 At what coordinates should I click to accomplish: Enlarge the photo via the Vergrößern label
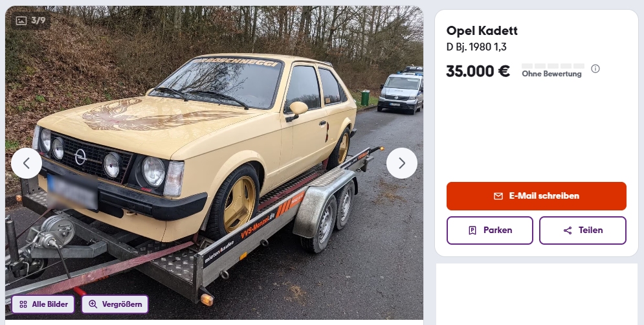pyautogui.click(x=122, y=304)
